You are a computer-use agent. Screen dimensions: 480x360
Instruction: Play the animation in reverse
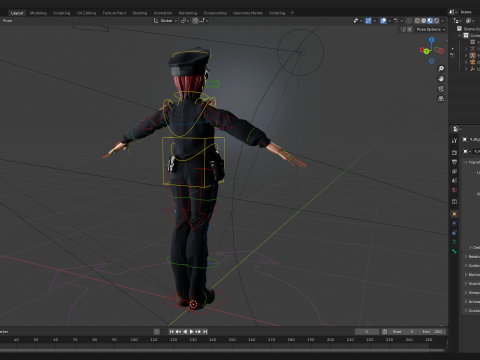click(x=185, y=332)
